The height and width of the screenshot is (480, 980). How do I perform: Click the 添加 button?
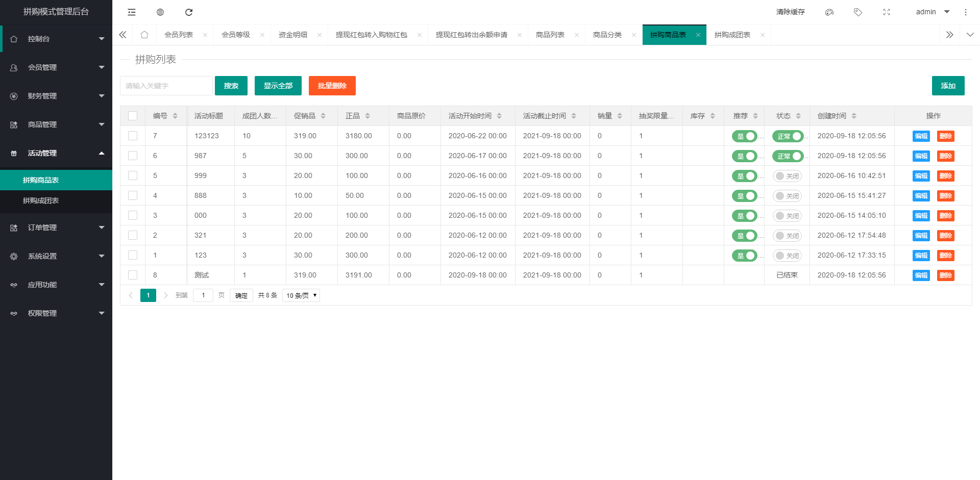tap(948, 86)
